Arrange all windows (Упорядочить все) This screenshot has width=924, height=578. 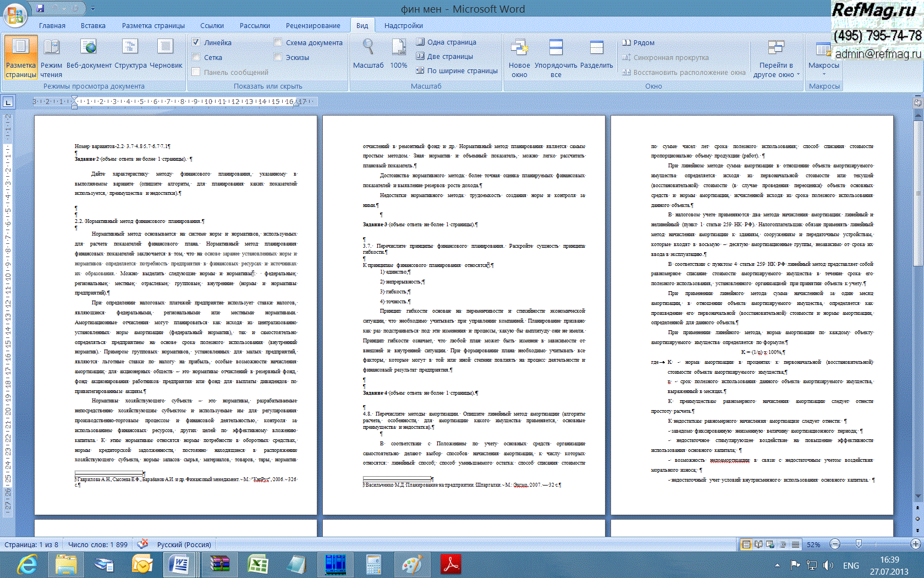click(556, 58)
